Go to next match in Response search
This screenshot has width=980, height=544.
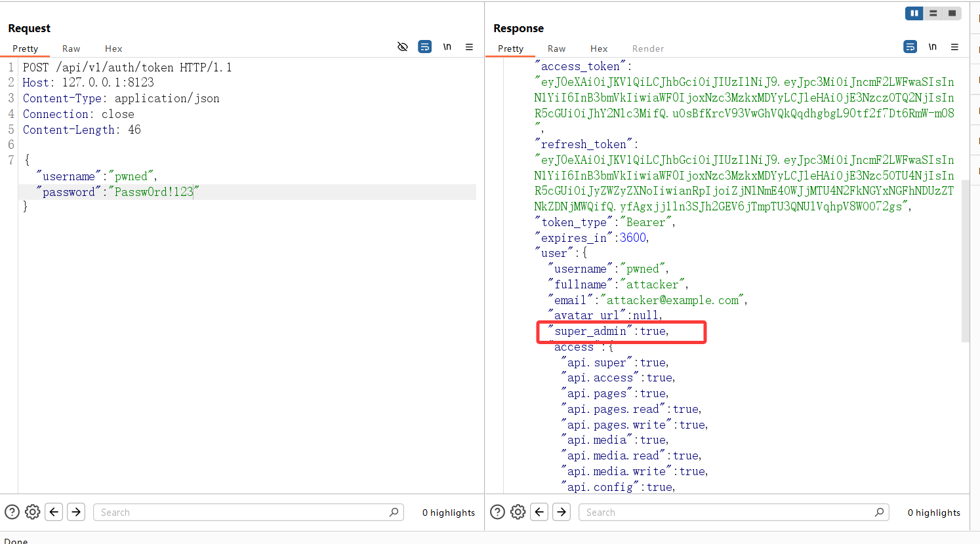(561, 512)
